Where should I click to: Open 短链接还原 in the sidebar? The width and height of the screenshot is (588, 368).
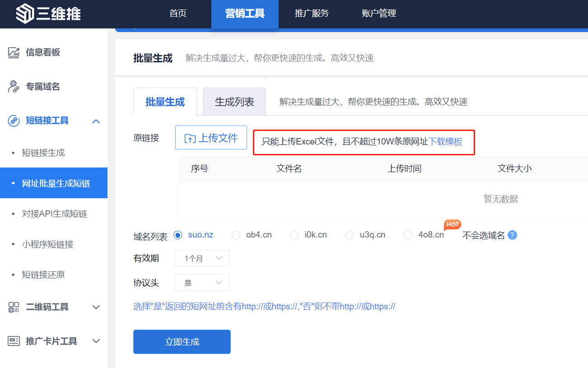[x=43, y=275]
